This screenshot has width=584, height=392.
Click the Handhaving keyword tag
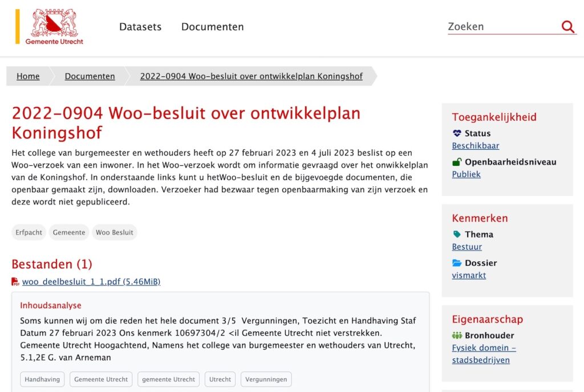point(42,379)
